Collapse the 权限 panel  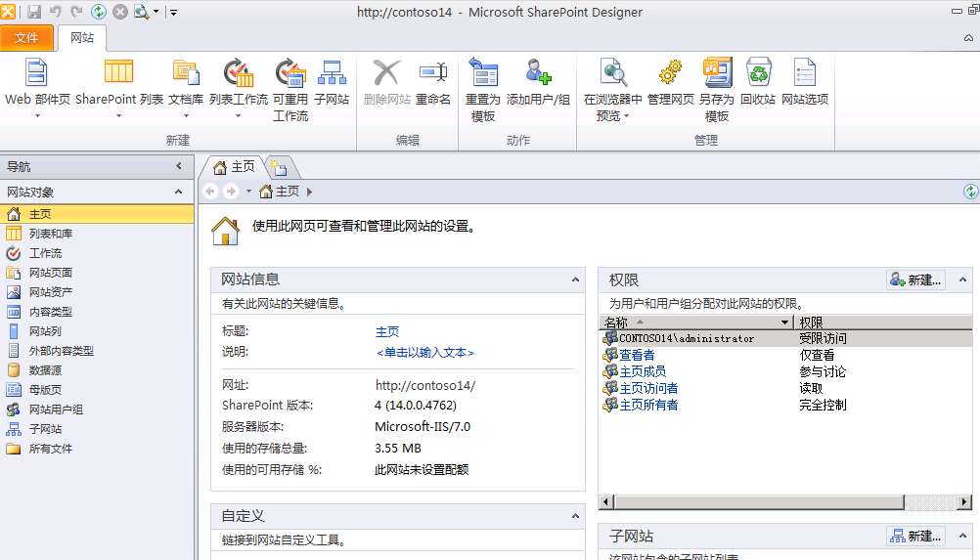962,280
